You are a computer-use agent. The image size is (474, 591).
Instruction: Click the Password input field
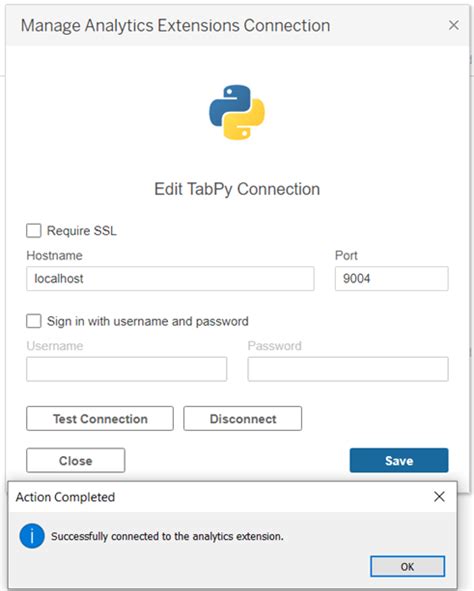click(x=348, y=369)
